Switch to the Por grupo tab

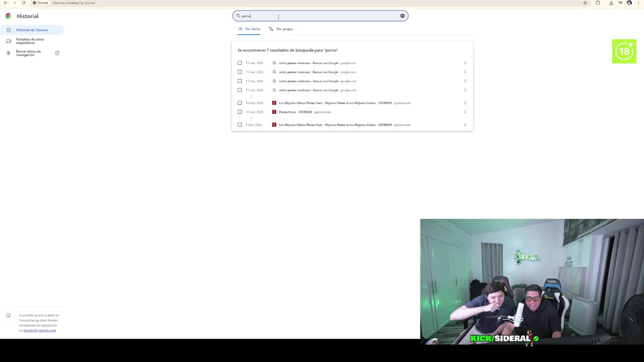(281, 29)
